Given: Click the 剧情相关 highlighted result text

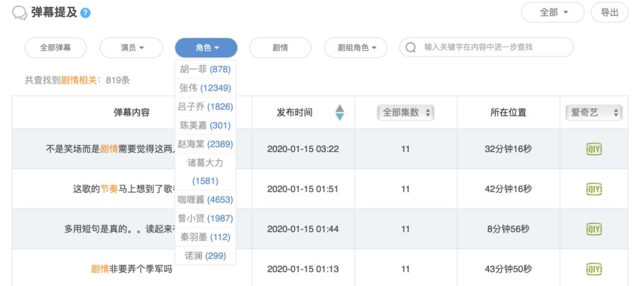Looking at the screenshot, I should [79, 80].
